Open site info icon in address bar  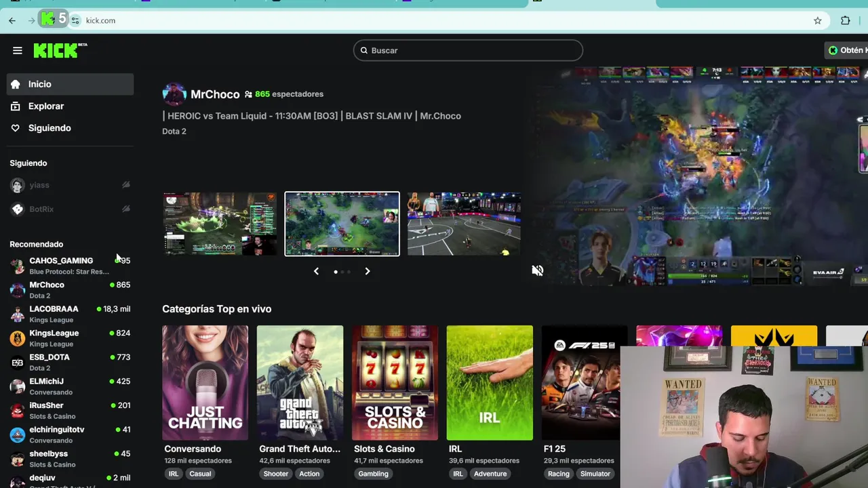75,20
